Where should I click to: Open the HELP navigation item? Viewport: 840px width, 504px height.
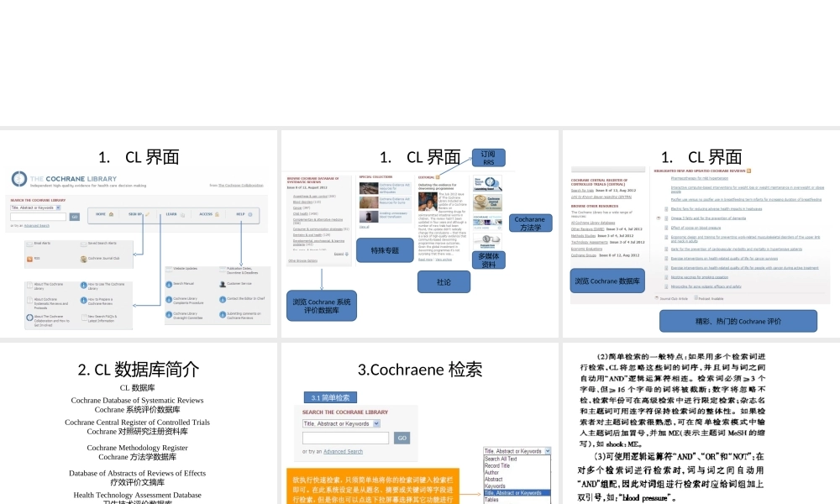click(244, 214)
